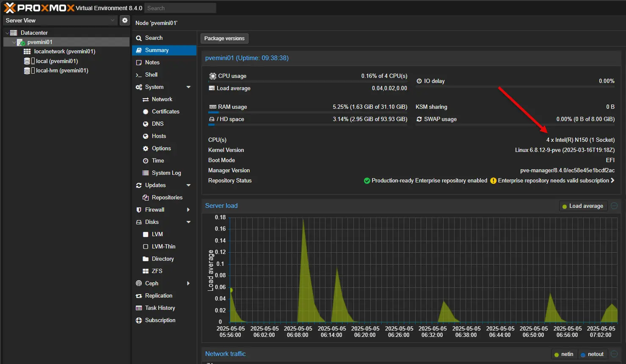Click the Proxmox logo
626x364 pixels.
coord(39,8)
